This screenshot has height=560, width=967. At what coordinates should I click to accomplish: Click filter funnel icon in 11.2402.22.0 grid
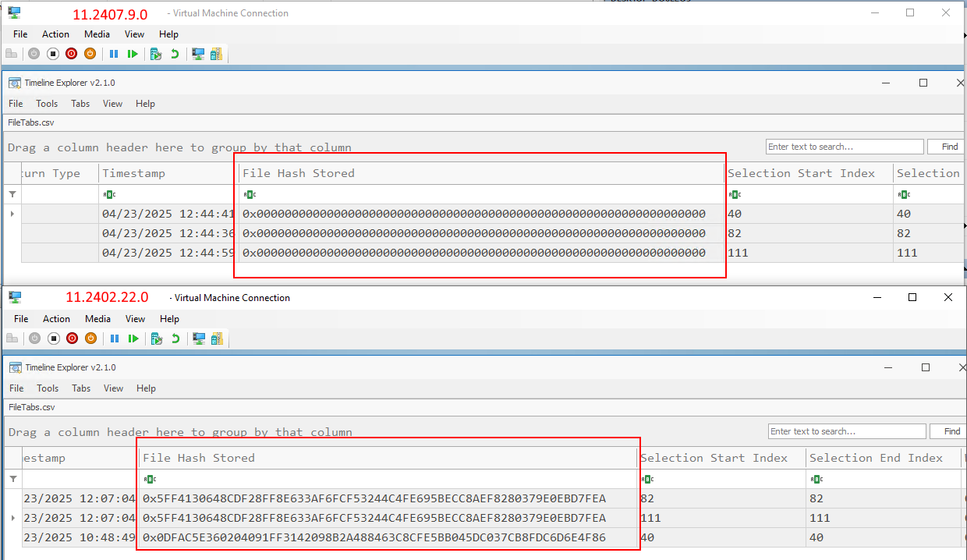pyautogui.click(x=12, y=479)
